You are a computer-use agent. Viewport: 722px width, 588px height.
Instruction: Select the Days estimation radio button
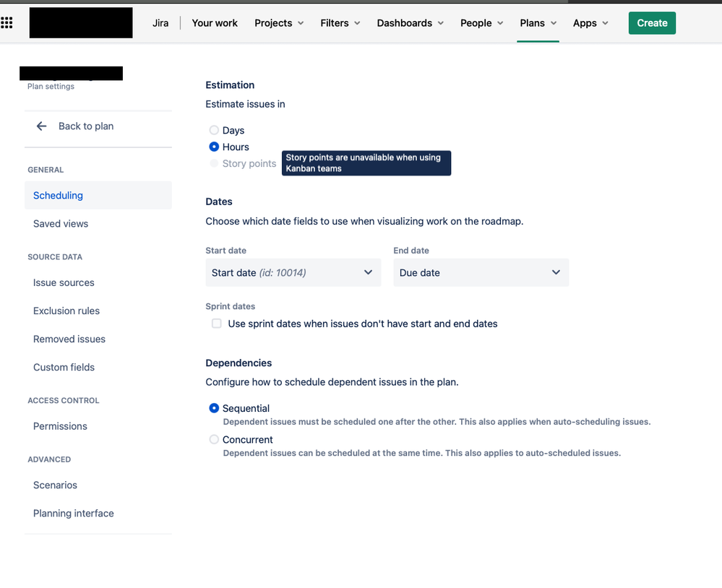coord(214,130)
